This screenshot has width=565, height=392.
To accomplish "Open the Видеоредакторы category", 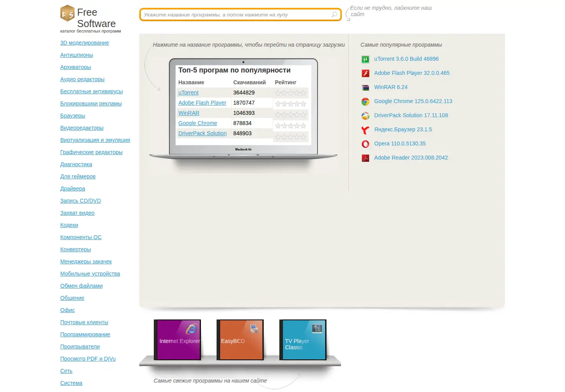I will click(82, 128).
